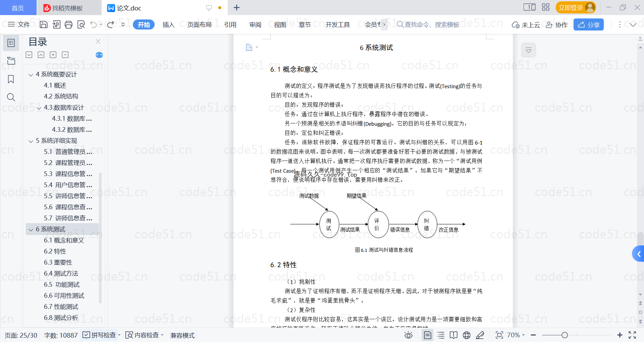Image resolution: width=644 pixels, height=342 pixels.
Task: Open quick access toolbar dropdown arrow
Action: pos(123,24)
